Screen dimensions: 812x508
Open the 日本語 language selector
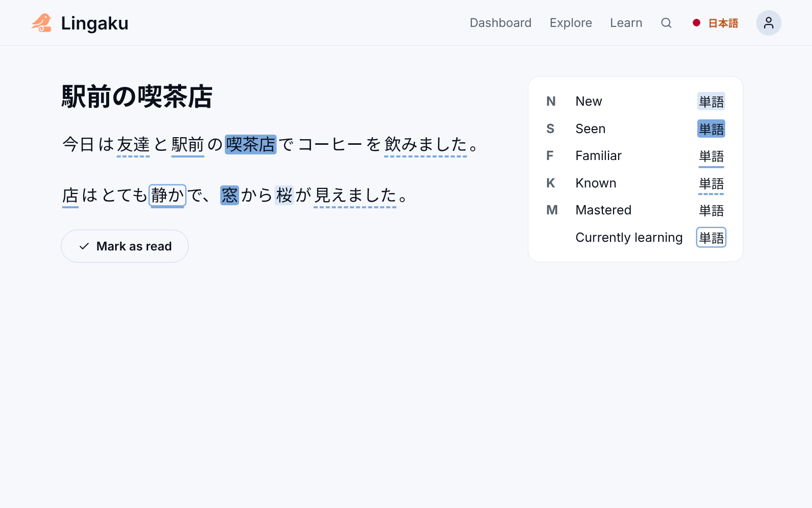coord(716,23)
